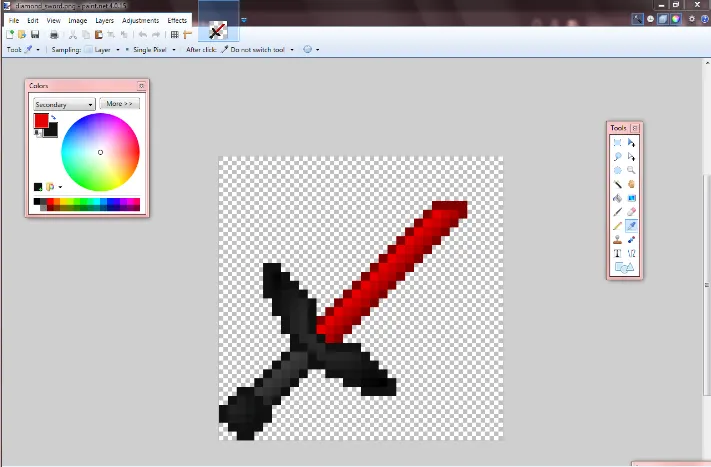Viewport: 711px width, 467px height.
Task: Click the Print toolbar icon
Action: [x=54, y=34]
